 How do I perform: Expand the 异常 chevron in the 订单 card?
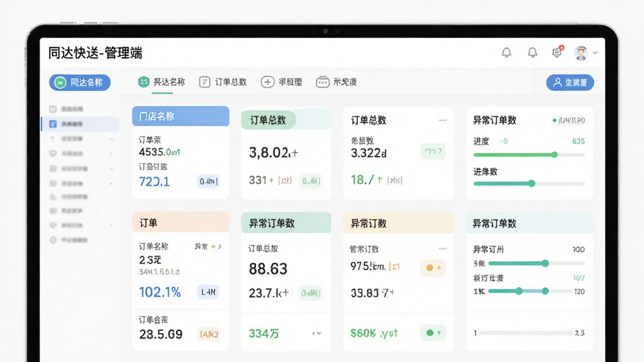pyautogui.click(x=219, y=246)
